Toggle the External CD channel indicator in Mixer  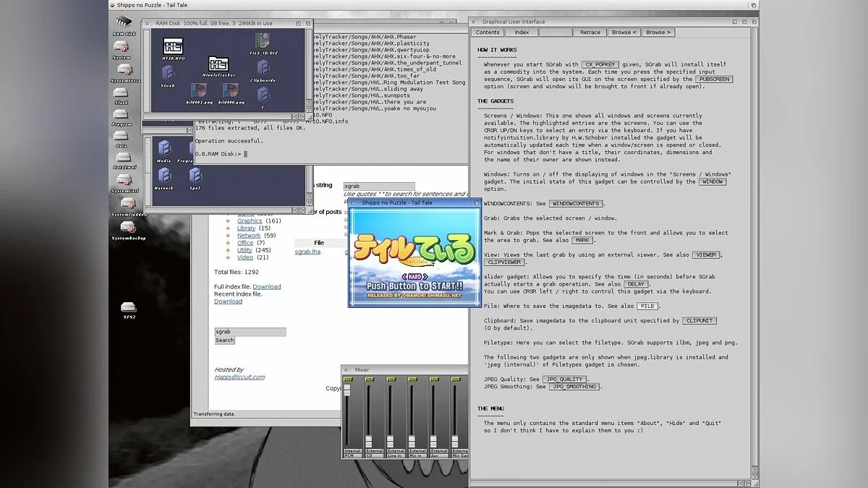tap(370, 378)
